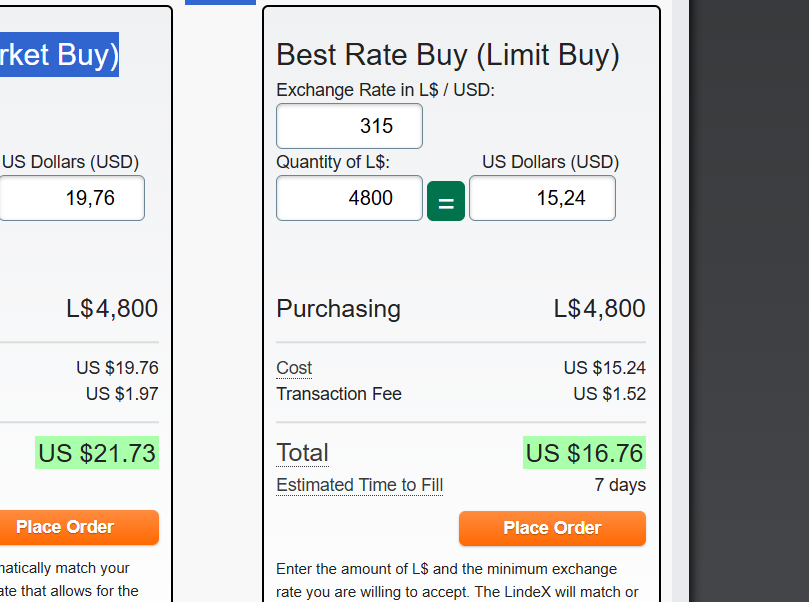Click the US $1.52 fee value
Viewport: 809px width, 602px height.
609,394
